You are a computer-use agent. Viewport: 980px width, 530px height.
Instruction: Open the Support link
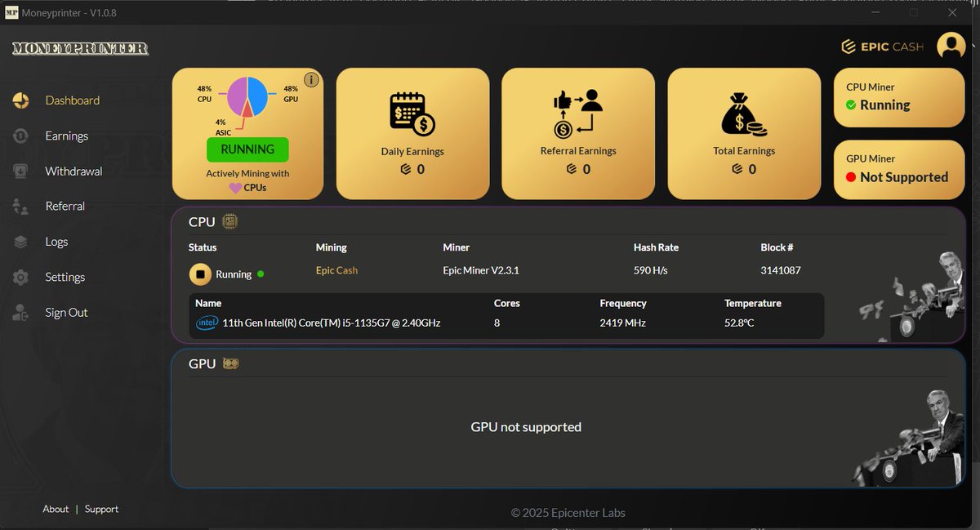click(101, 509)
